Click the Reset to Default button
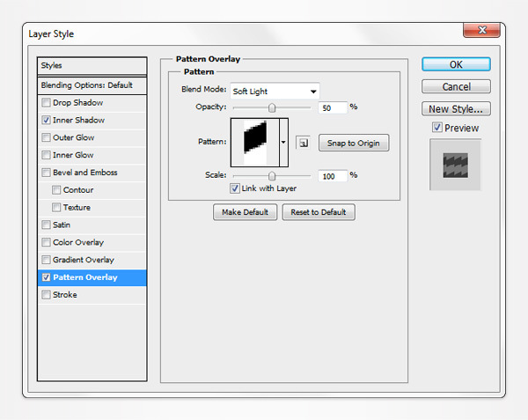This screenshot has width=528, height=420. (x=319, y=212)
